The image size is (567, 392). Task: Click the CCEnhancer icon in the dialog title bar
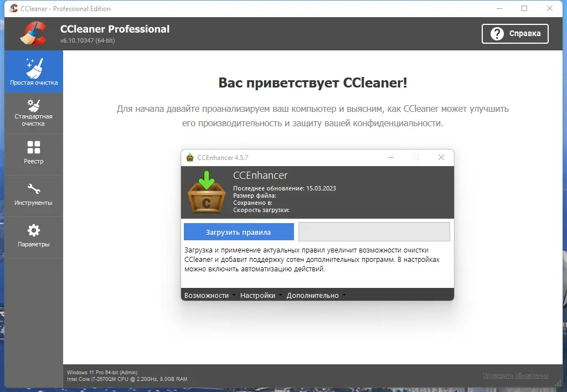coord(188,157)
